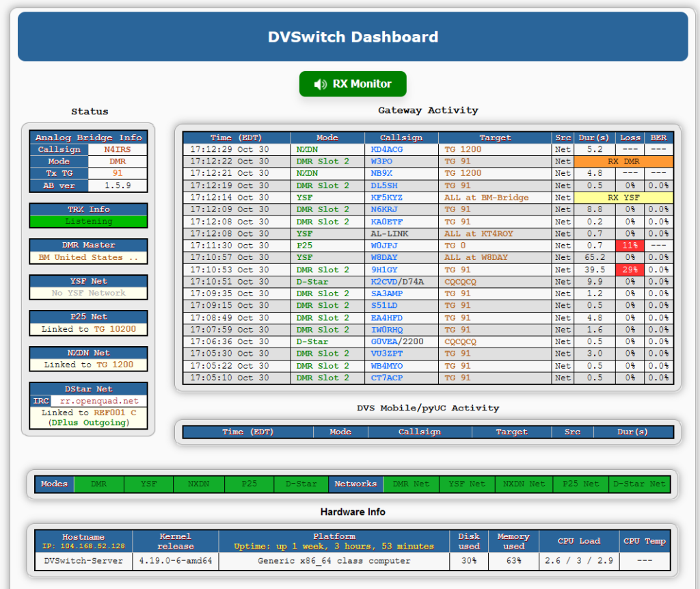Open callsign link KD4ACG
This screenshot has width=700, height=589.
pos(387,149)
